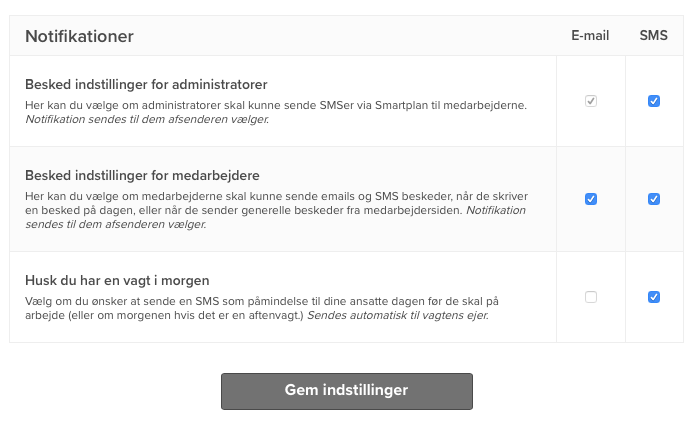Select the E-mail column header
695x423 pixels.
(590, 36)
